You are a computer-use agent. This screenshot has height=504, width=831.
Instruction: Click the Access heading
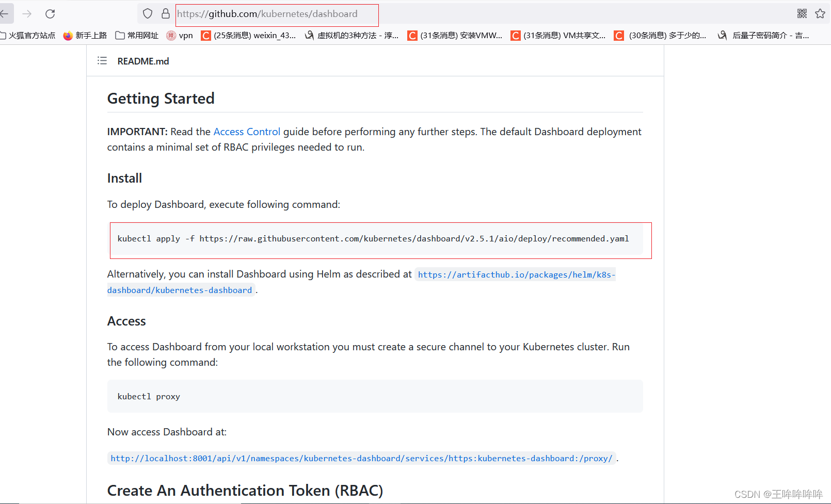click(126, 321)
